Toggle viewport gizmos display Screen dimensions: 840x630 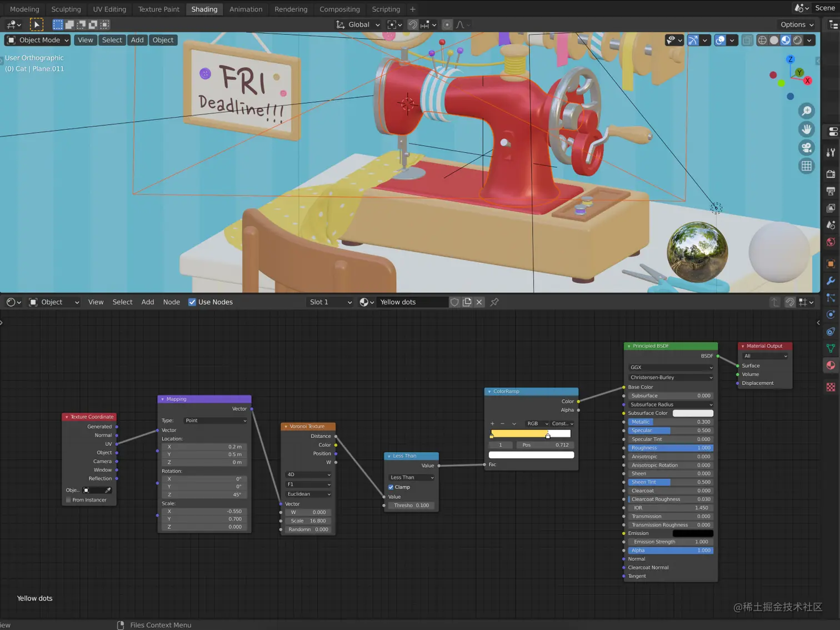point(693,40)
